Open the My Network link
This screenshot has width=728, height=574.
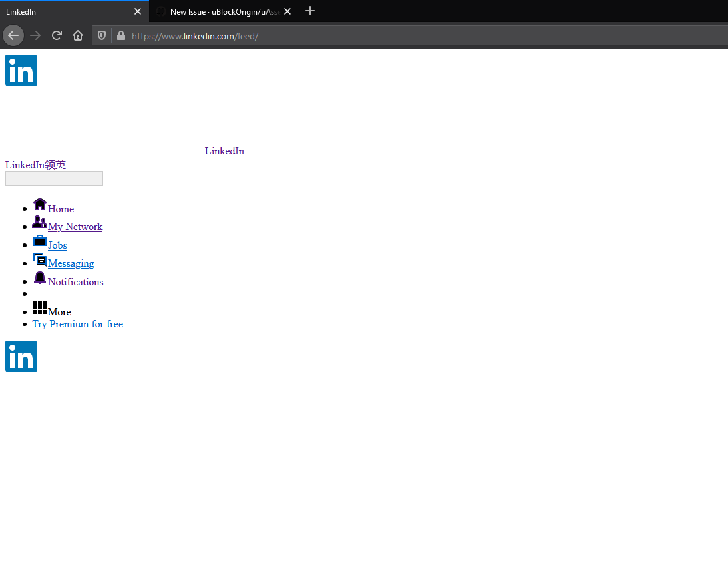click(x=75, y=227)
